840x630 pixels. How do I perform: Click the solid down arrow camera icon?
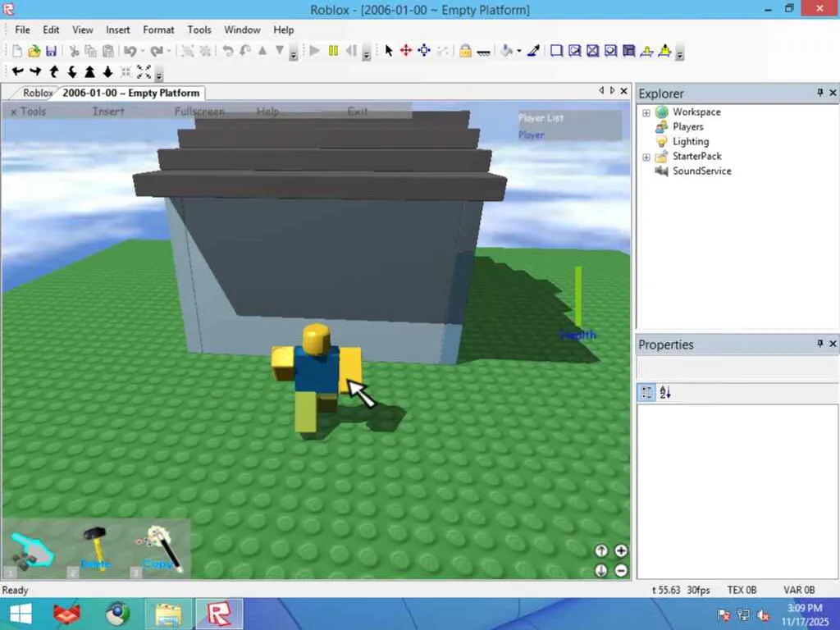[107, 71]
